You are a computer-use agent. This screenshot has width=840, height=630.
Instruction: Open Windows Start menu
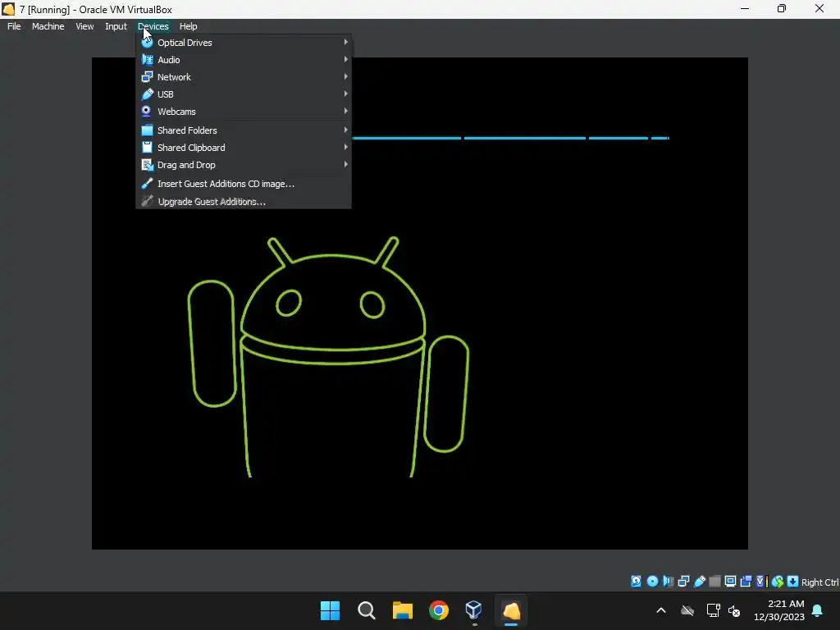[x=330, y=610]
